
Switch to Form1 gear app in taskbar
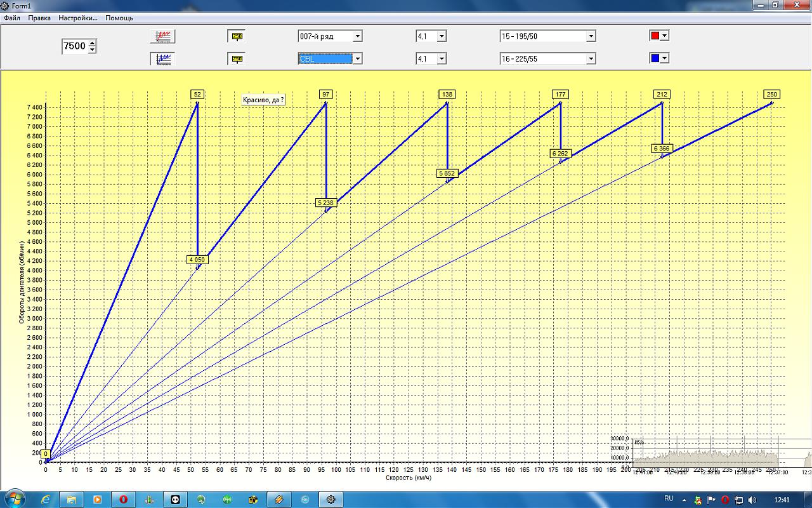331,499
